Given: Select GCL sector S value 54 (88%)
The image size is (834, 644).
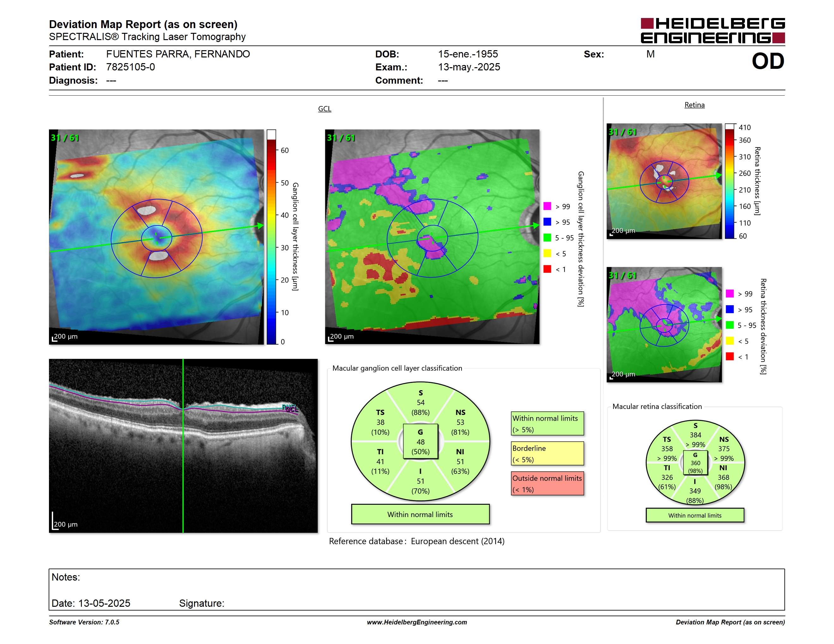Looking at the screenshot, I should point(420,408).
